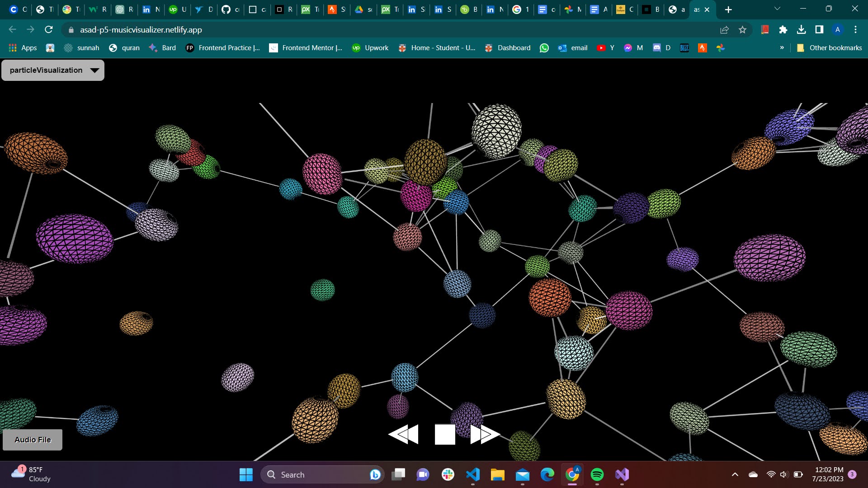Open the particleVisualization dropdown
Screen dimensions: 868x488
click(x=53, y=70)
